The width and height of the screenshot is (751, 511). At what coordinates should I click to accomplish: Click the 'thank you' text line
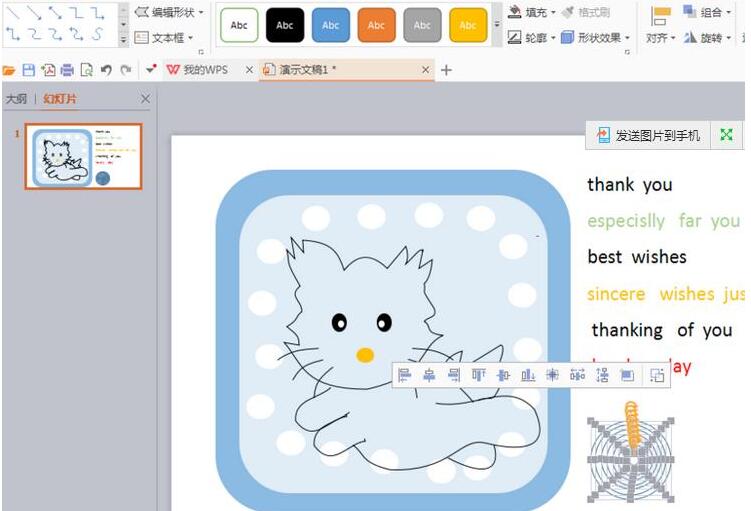630,185
